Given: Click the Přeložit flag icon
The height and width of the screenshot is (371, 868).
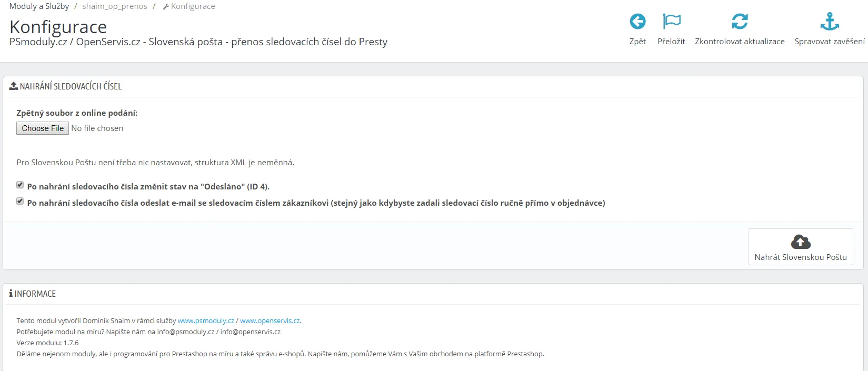Looking at the screenshot, I should click(x=671, y=22).
